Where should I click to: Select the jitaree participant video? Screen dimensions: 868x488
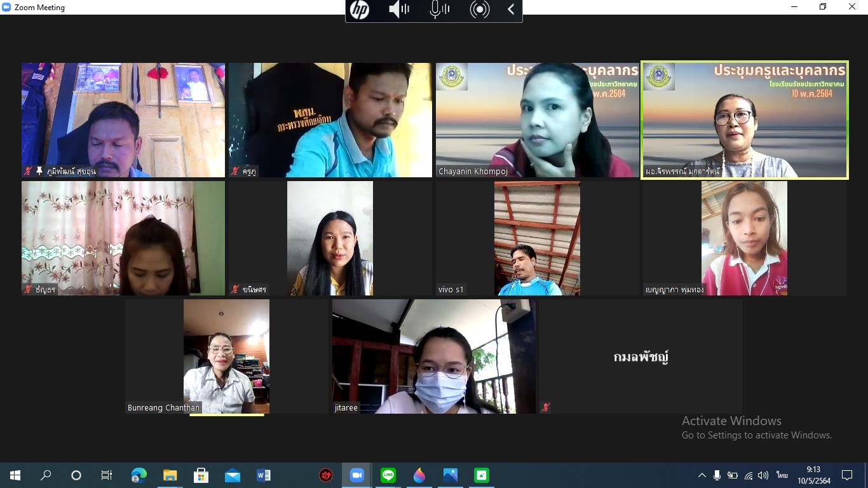coord(433,356)
